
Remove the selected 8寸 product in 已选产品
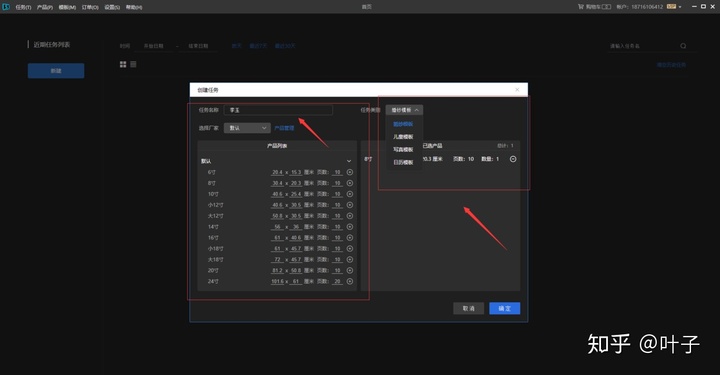pos(513,159)
